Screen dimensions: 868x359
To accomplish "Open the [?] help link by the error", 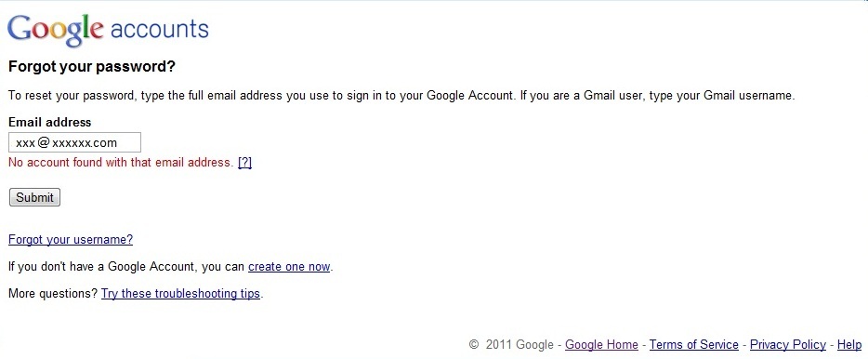I will point(244,163).
